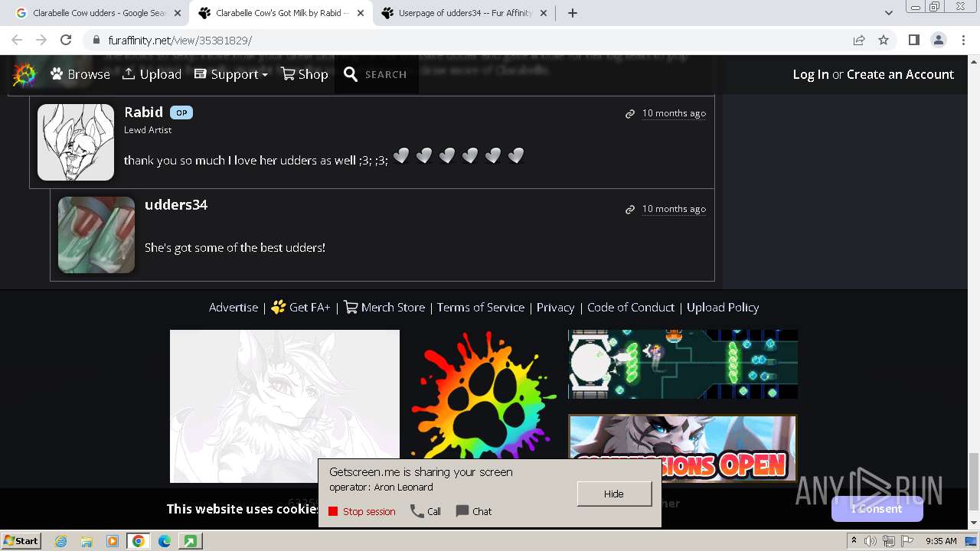980x551 pixels.
Task: Go forward in browser history
Action: 41,40
